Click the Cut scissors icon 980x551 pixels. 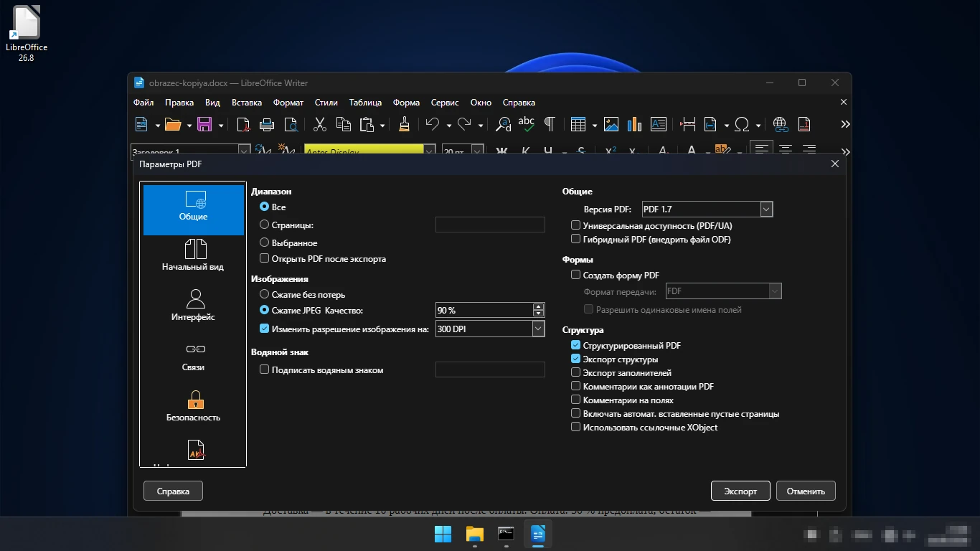pos(320,124)
